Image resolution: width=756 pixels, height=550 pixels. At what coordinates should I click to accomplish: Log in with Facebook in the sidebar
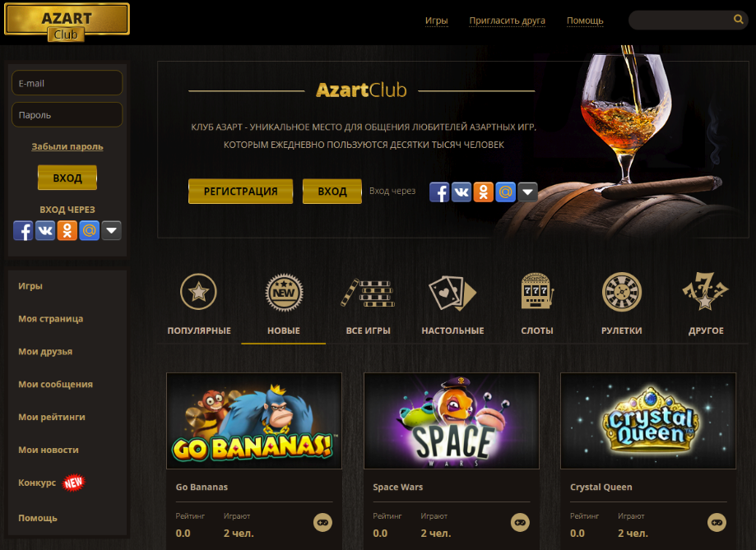coord(23,230)
